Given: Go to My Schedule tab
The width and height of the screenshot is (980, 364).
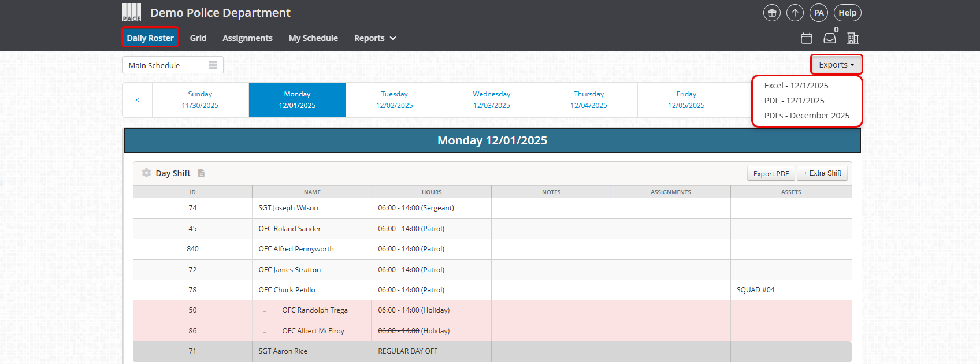Looking at the screenshot, I should click(x=313, y=38).
